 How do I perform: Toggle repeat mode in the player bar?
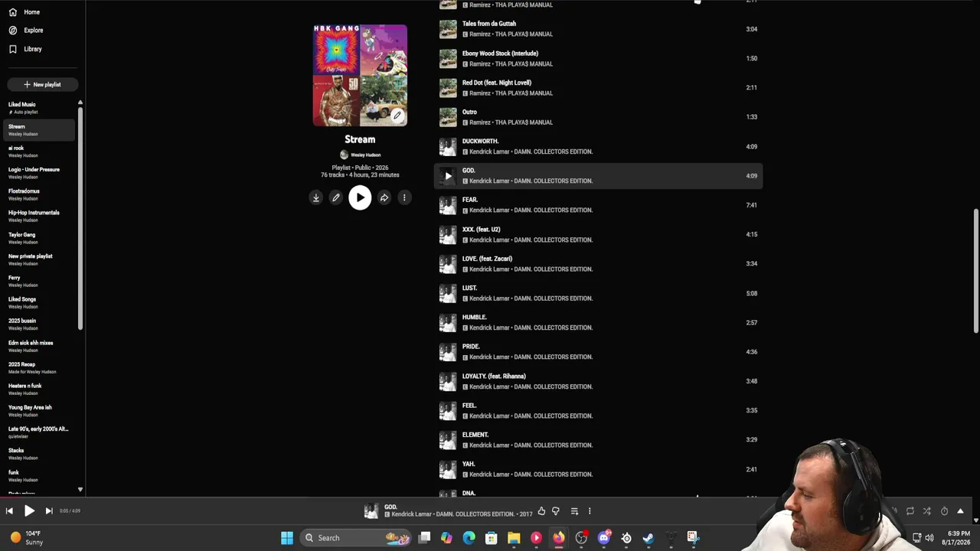click(910, 510)
